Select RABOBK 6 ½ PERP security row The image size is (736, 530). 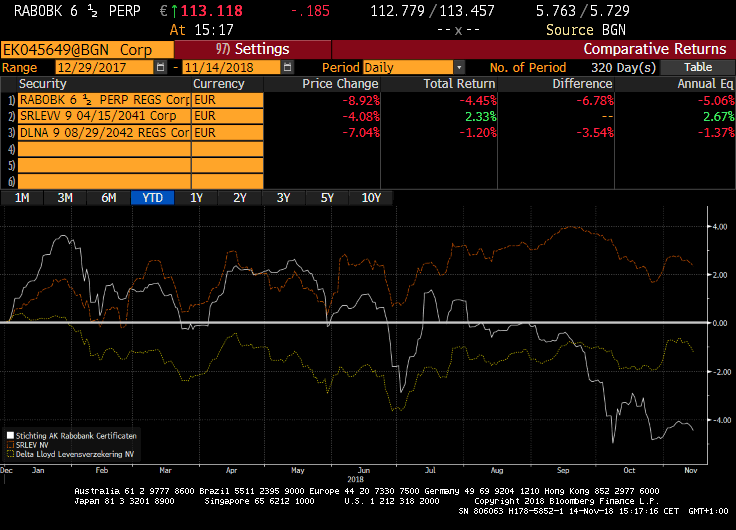tap(103, 100)
